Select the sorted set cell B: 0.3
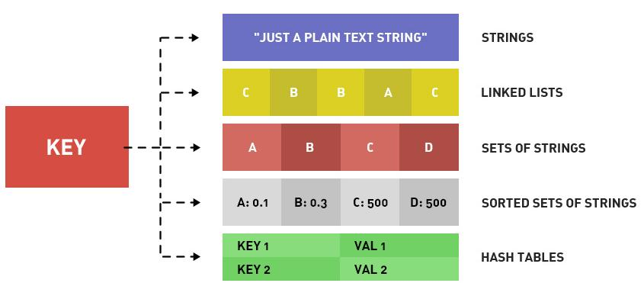The height and width of the screenshot is (283, 644). point(311,202)
